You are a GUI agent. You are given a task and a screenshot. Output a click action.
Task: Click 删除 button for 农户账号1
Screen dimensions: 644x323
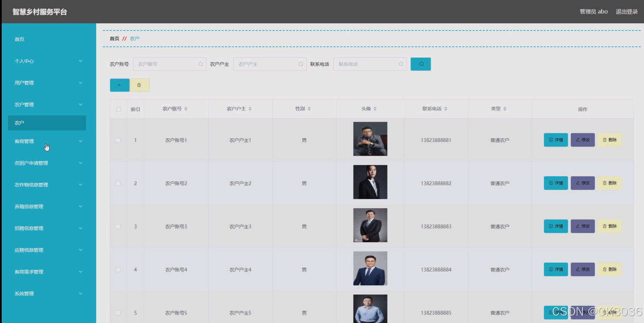point(609,140)
